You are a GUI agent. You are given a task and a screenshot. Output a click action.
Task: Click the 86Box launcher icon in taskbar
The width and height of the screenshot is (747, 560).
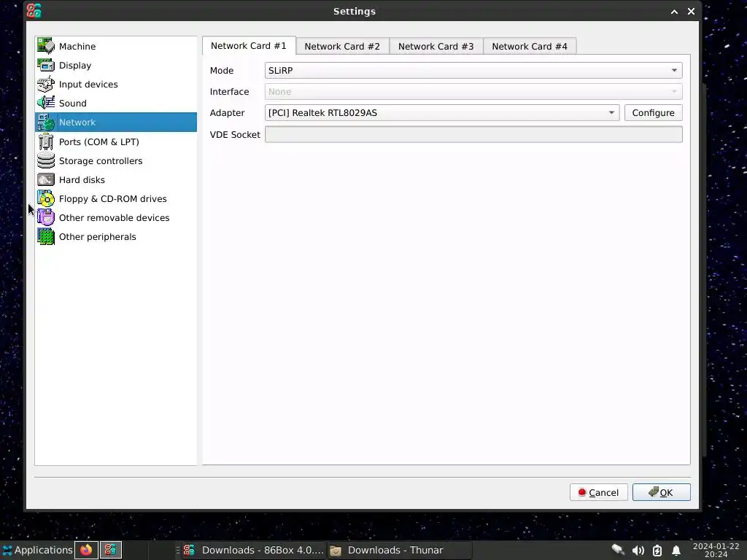[x=111, y=550]
